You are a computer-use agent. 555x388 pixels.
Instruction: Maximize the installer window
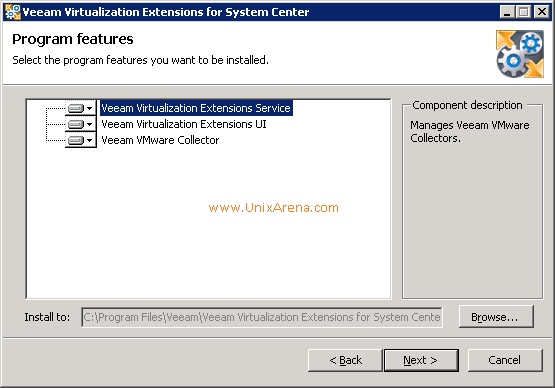(x=524, y=12)
